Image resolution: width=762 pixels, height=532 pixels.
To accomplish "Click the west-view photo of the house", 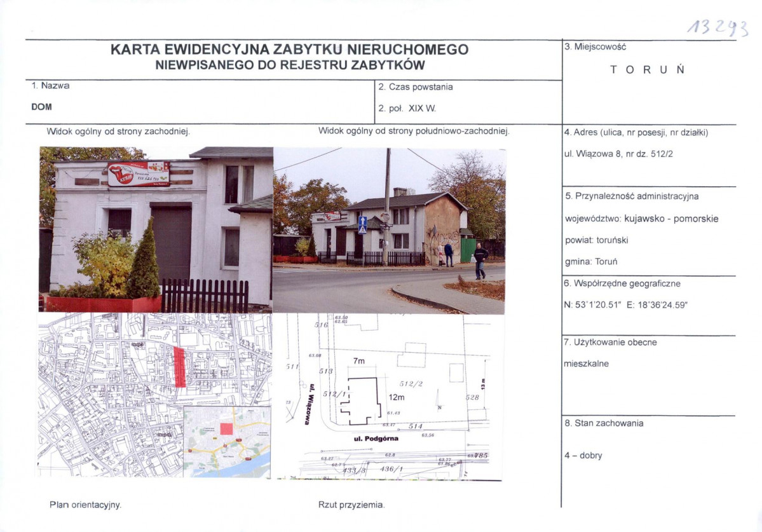I will coord(156,229).
